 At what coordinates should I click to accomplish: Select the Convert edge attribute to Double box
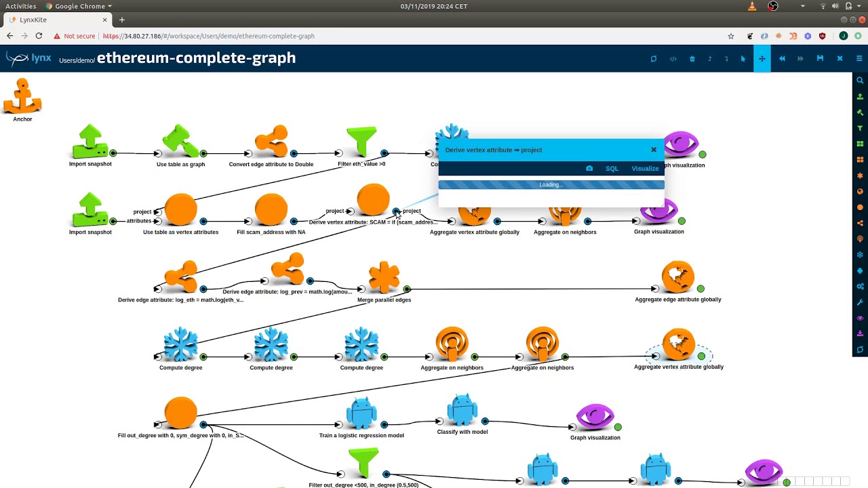tap(271, 141)
